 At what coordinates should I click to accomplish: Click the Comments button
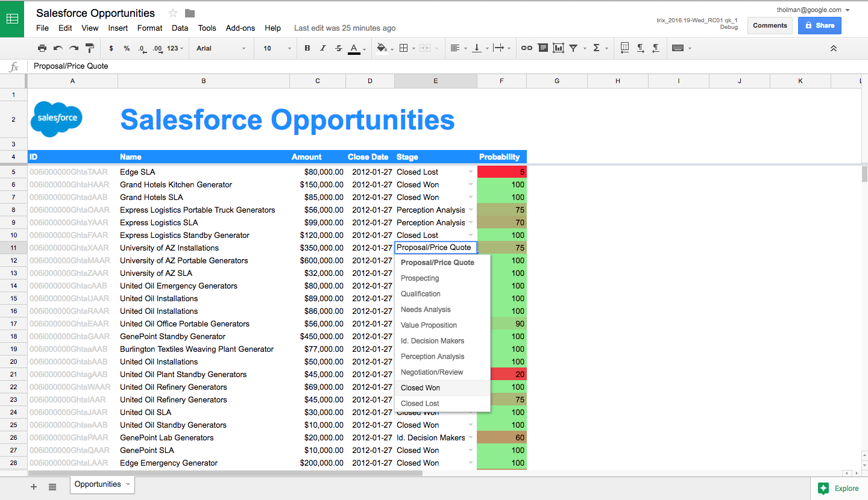click(x=770, y=25)
